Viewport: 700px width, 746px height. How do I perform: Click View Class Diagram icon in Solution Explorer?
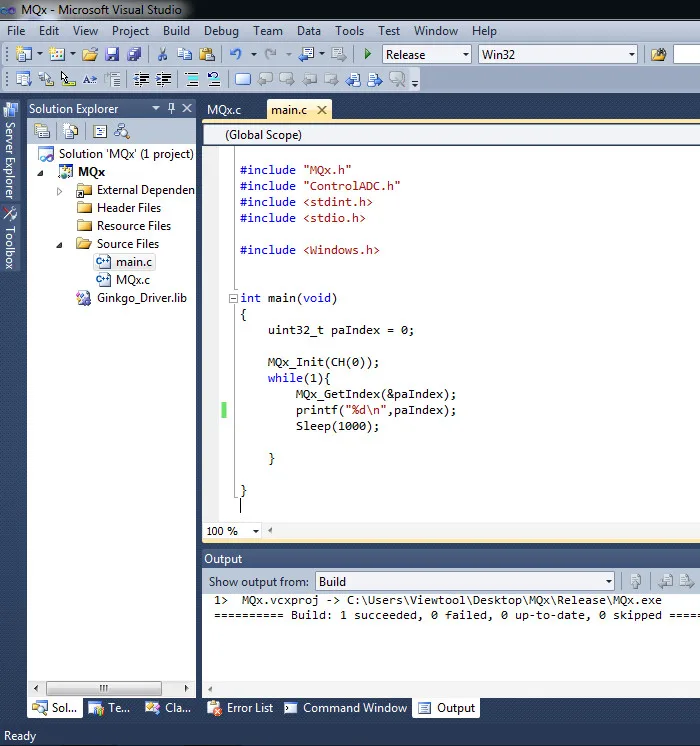point(122,131)
